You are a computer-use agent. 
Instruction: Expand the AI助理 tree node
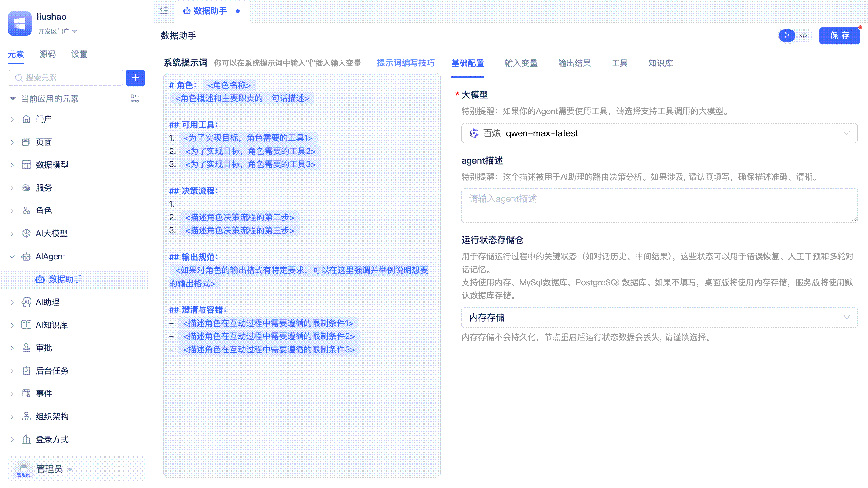pyautogui.click(x=12, y=302)
